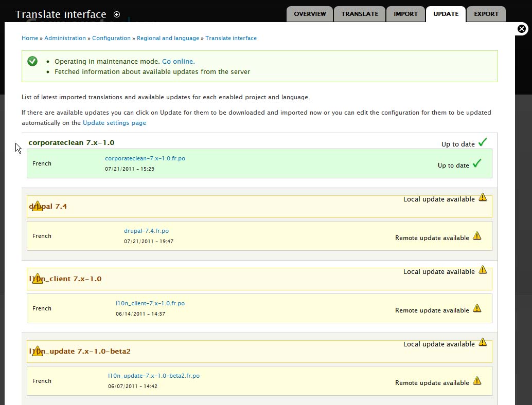Open the Import tab

[405, 14]
